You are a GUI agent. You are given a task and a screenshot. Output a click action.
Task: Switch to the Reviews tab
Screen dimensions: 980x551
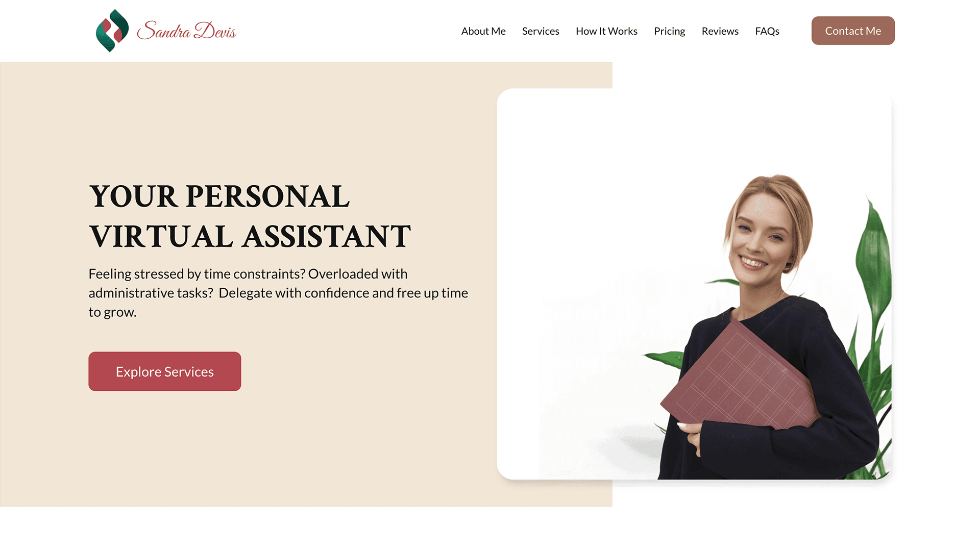[x=720, y=30]
